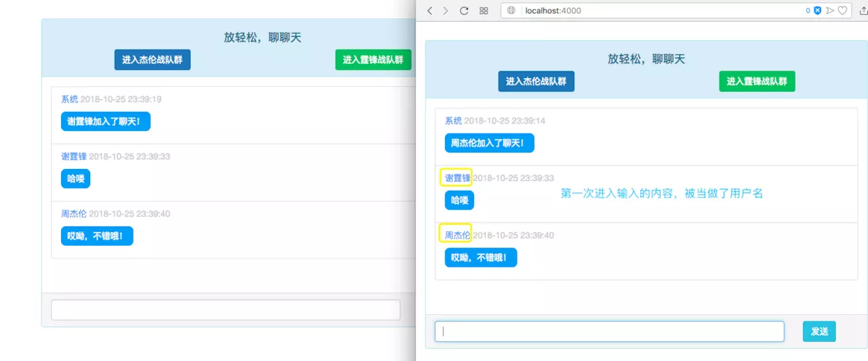
Task: Click 进入霆锋战队群 in the browser window
Action: click(757, 81)
